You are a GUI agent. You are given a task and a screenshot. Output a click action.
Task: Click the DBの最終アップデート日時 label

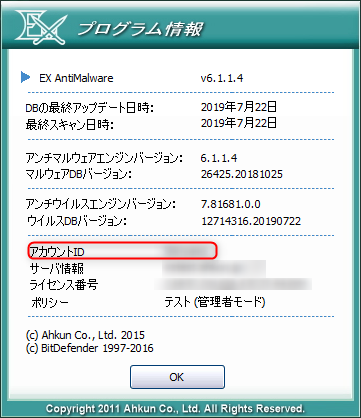pyautogui.click(x=90, y=108)
